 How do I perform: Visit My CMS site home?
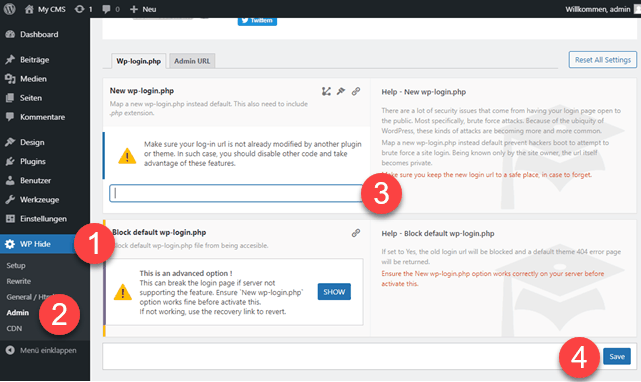click(45, 9)
